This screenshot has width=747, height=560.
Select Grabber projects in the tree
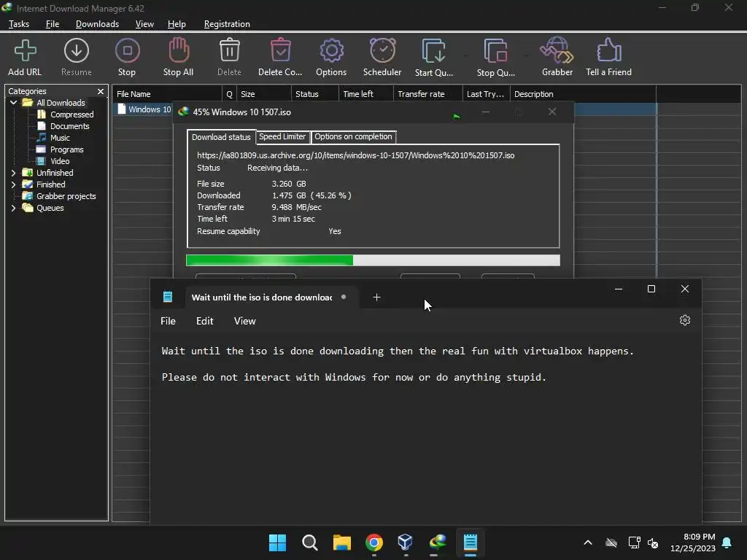(66, 196)
